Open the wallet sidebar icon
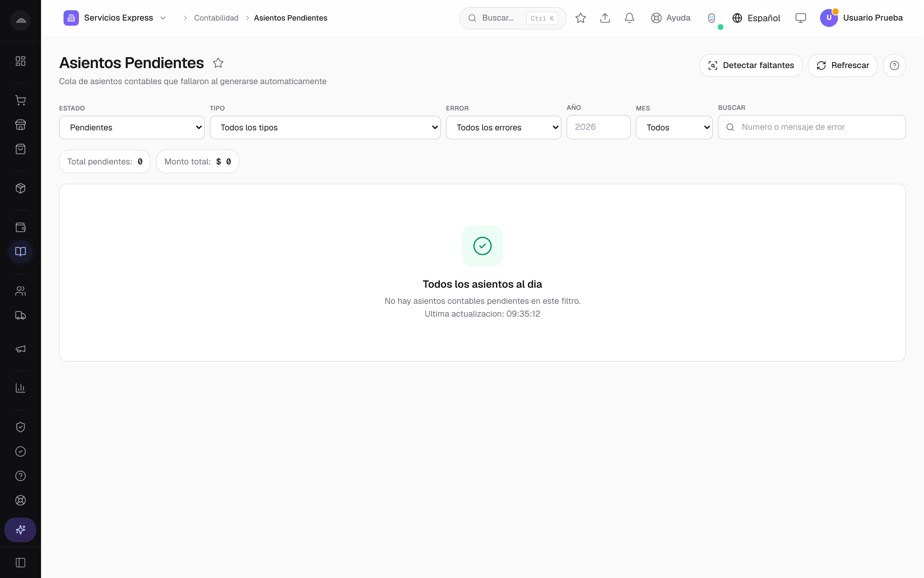This screenshot has height=578, width=924. (21, 227)
